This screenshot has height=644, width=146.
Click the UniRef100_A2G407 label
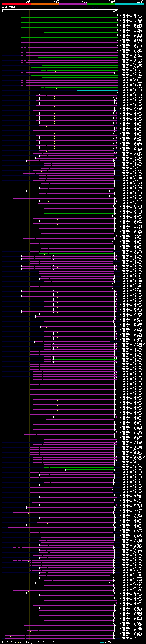click(x=131, y=510)
